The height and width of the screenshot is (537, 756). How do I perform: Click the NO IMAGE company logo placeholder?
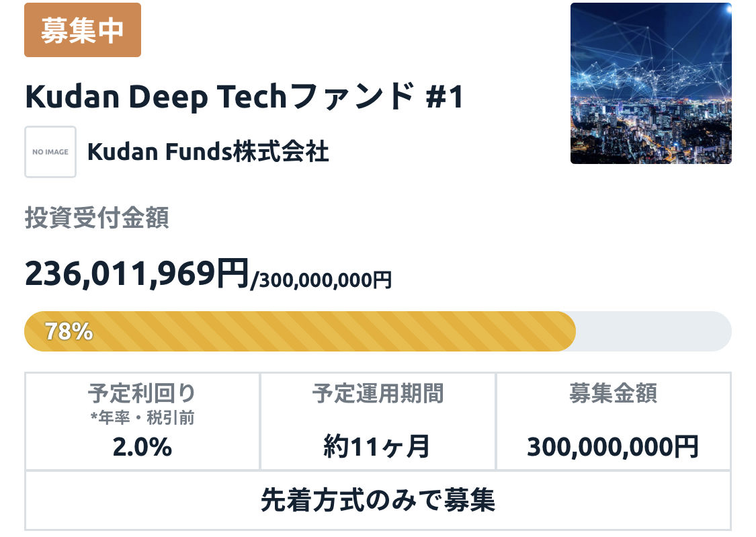[x=50, y=152]
